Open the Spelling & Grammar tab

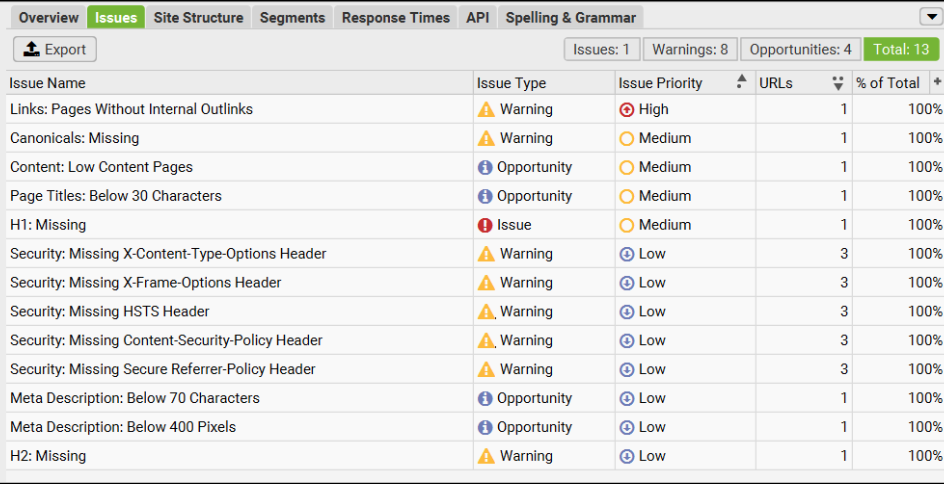click(x=570, y=18)
